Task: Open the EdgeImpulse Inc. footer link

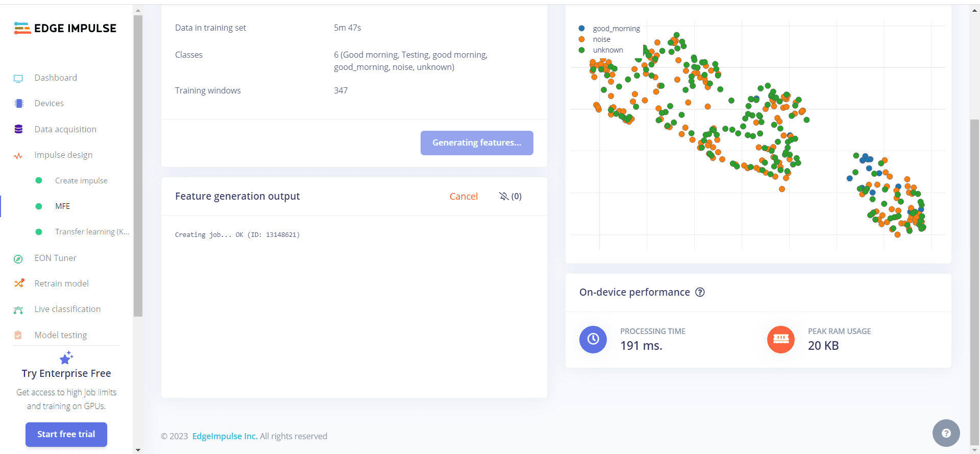Action: (x=225, y=436)
